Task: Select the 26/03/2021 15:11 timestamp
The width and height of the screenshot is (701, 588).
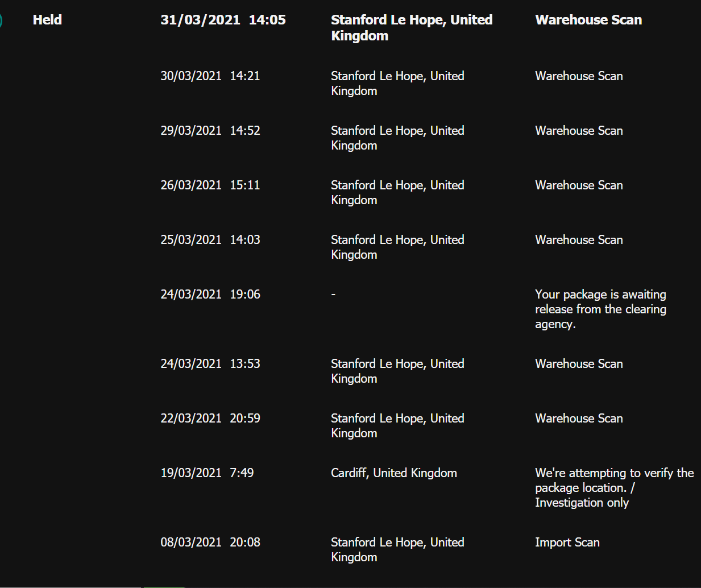Action: tap(210, 185)
